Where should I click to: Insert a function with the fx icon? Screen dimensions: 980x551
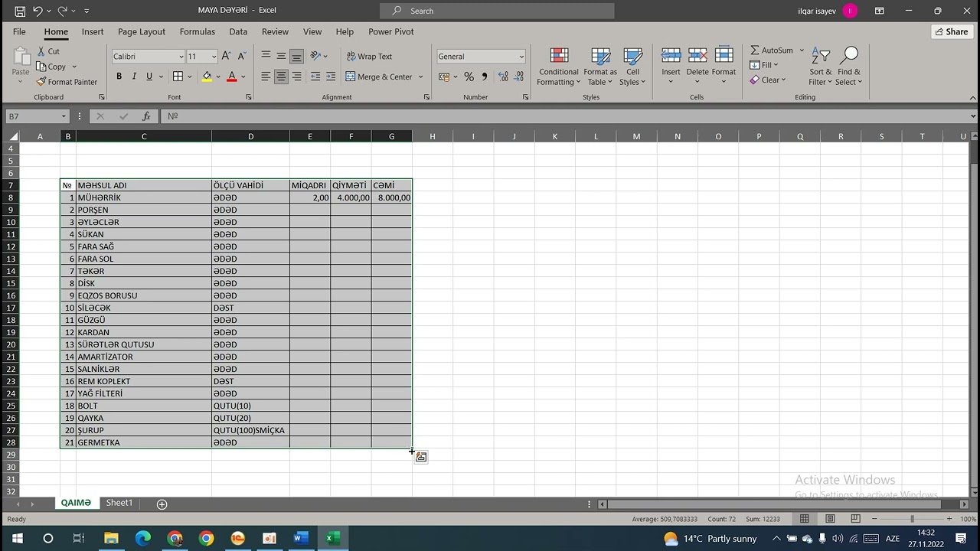coord(146,116)
